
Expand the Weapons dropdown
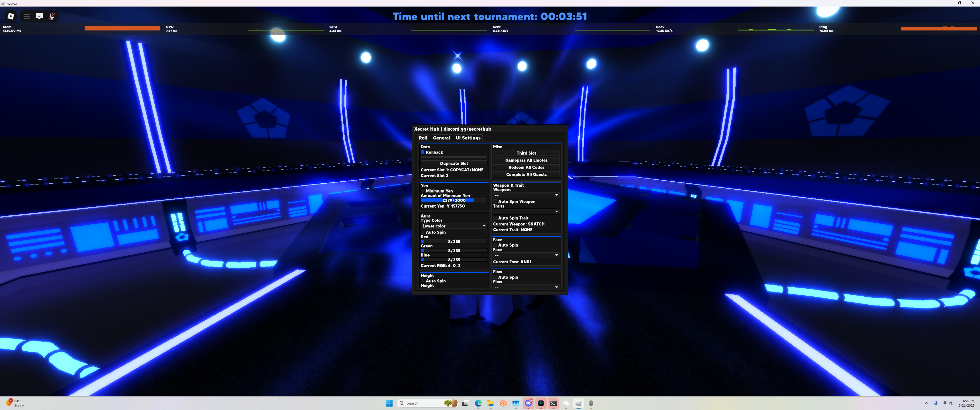coord(526,195)
